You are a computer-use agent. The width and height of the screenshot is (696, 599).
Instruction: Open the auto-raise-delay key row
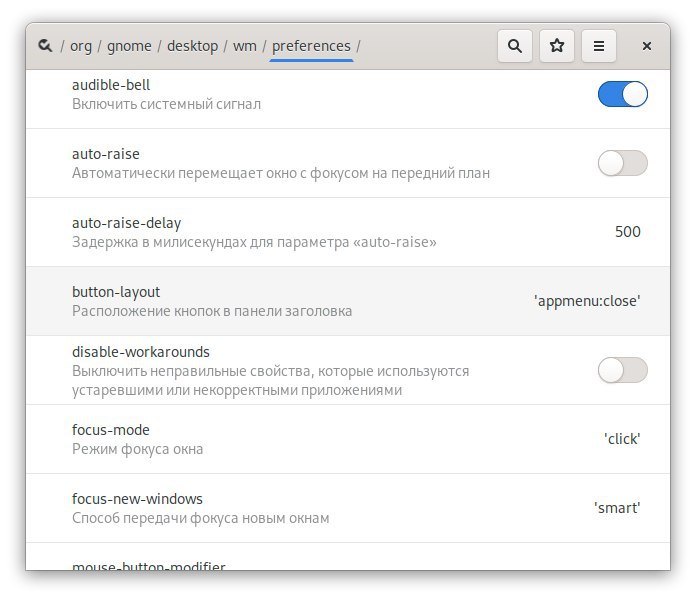(348, 232)
